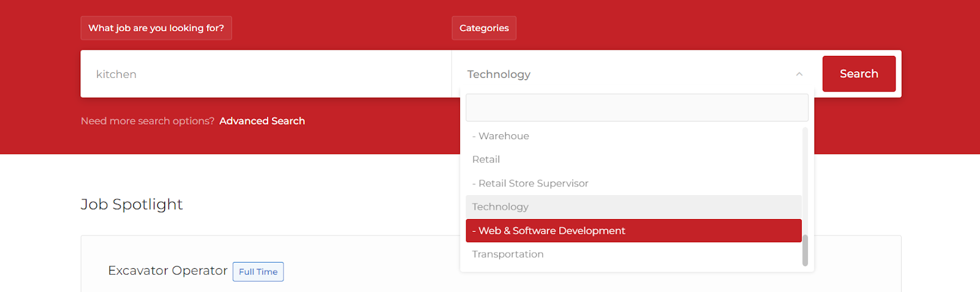Viewport: 980px width, 292px height.
Task: Click the What job are you looking for label
Action: pyautogui.click(x=156, y=28)
